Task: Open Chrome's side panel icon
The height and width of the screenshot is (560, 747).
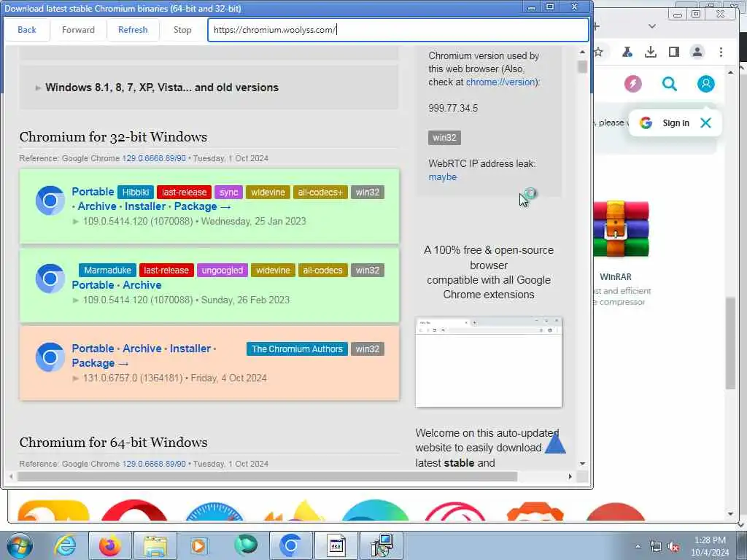Action: click(x=673, y=52)
